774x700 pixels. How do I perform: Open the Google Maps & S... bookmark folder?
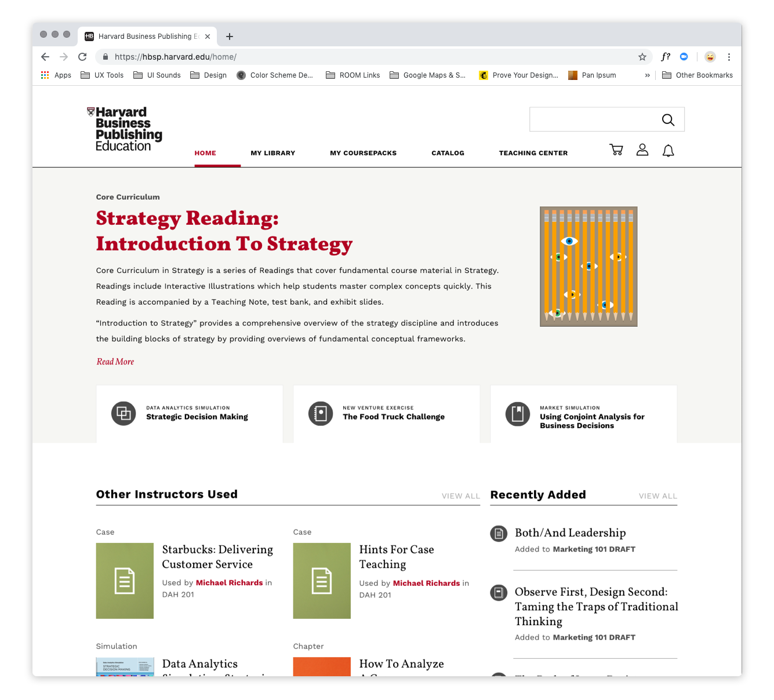click(428, 75)
